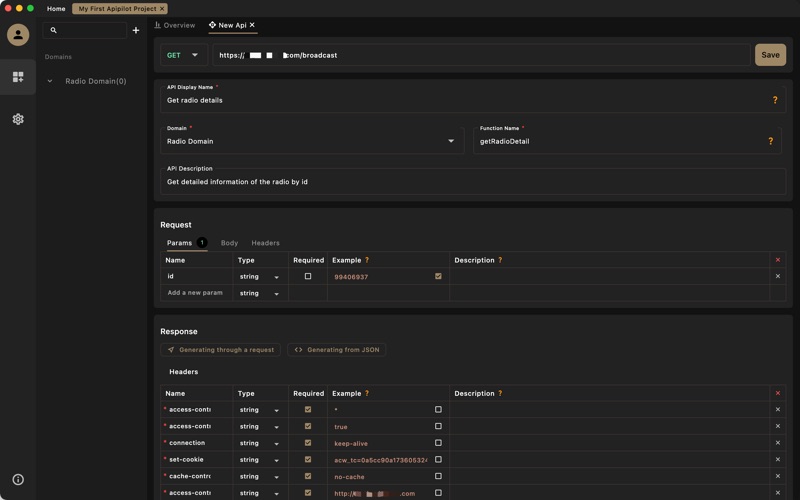
Task: Toggle Required checkbox for id param
Action: (308, 276)
